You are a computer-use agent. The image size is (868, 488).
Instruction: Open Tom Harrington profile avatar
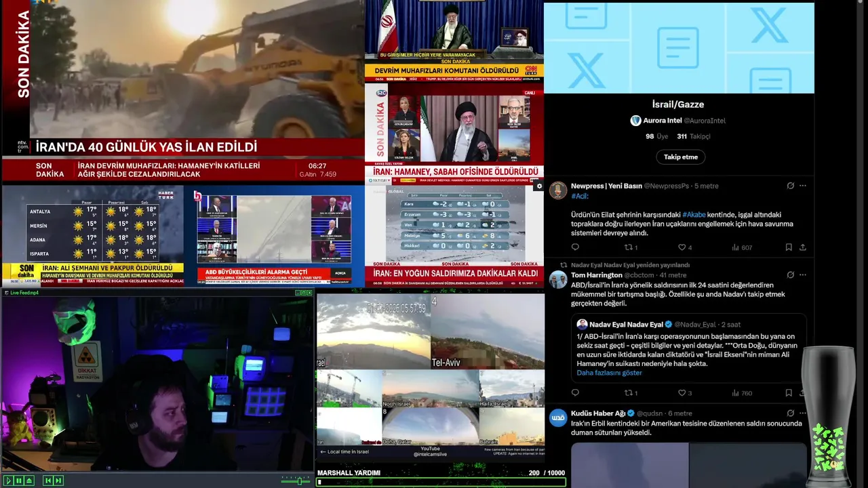[x=558, y=280]
